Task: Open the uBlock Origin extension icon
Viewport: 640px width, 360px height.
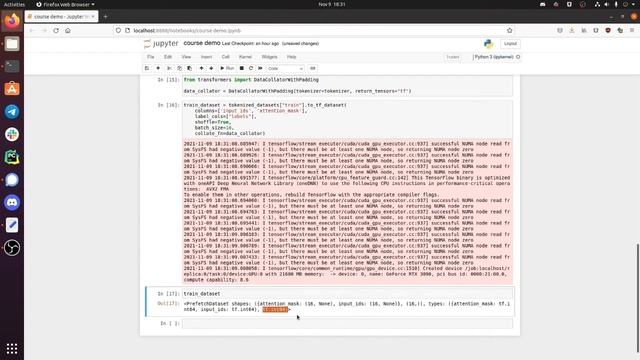Action: pyautogui.click(x=608, y=31)
